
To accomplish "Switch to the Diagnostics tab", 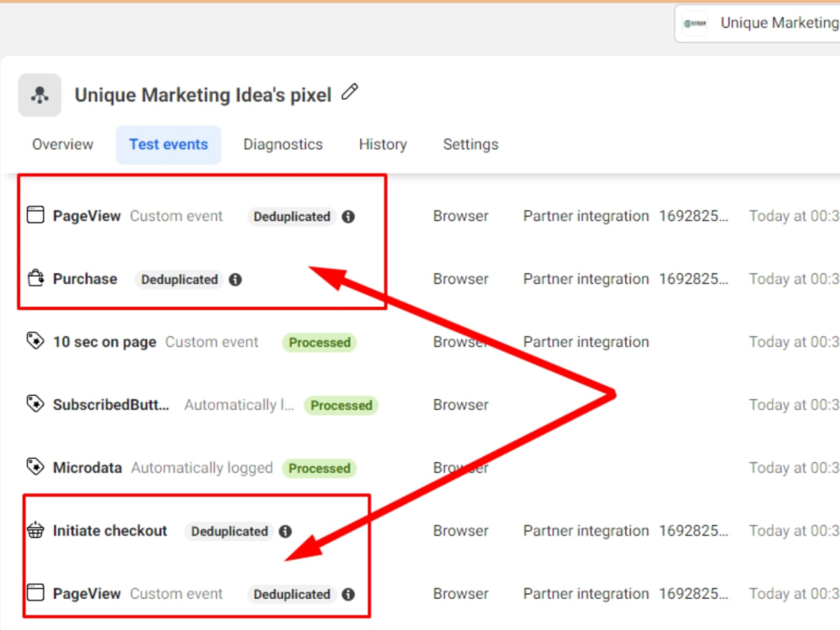I will click(282, 144).
